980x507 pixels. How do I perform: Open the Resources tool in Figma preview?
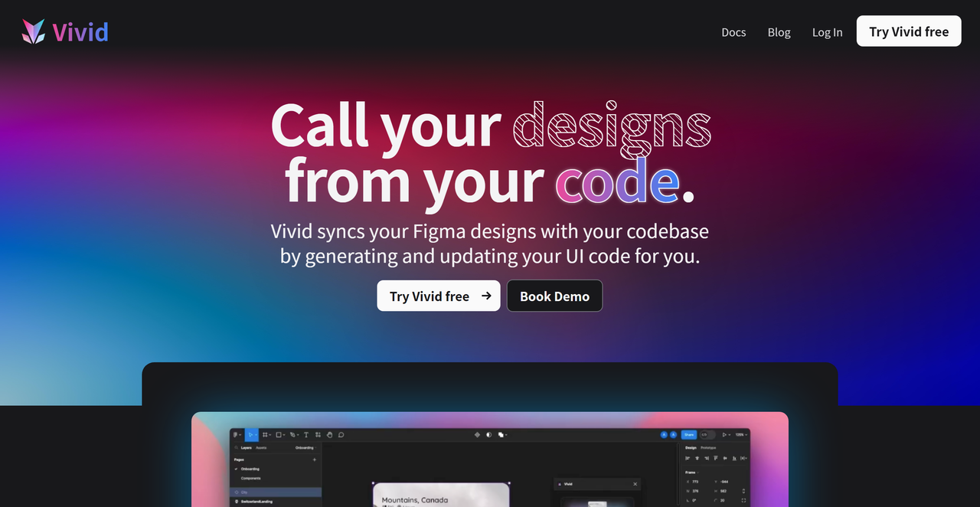click(x=318, y=434)
